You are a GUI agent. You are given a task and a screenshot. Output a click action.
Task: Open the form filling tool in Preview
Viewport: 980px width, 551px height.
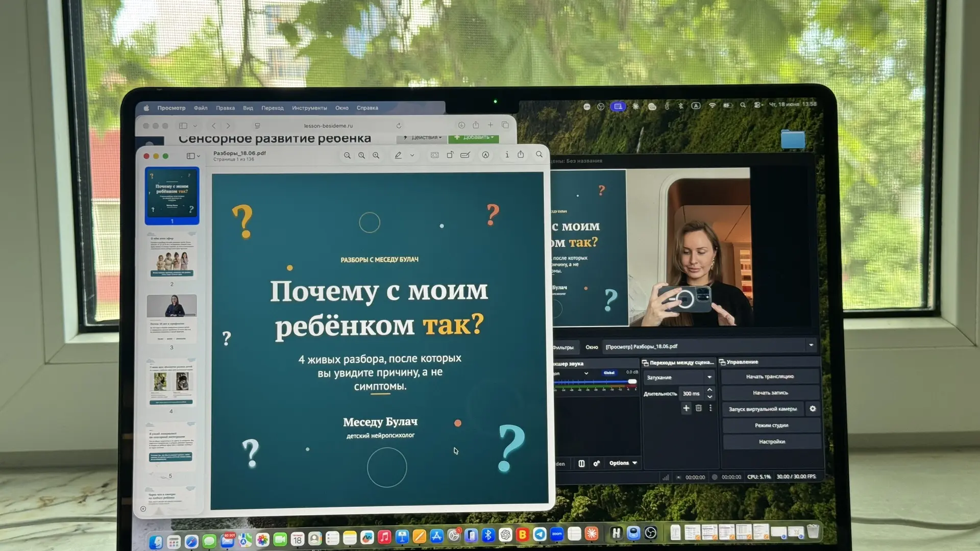point(465,155)
